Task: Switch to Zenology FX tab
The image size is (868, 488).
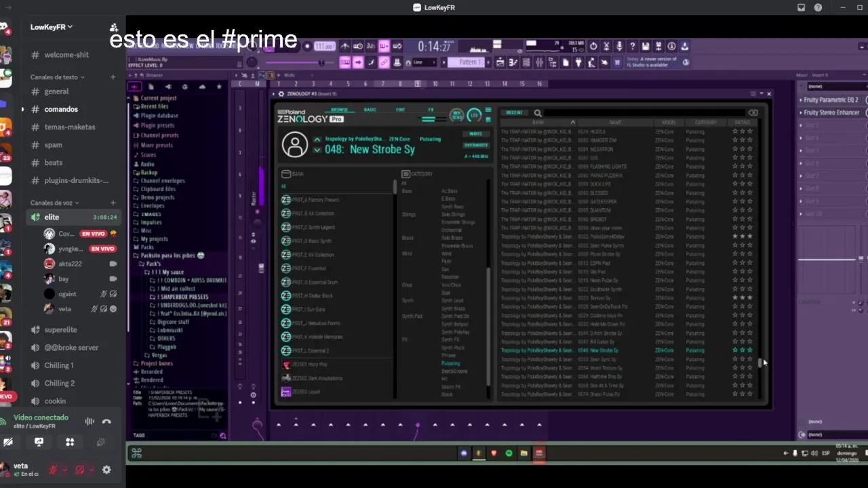Action: click(x=431, y=110)
